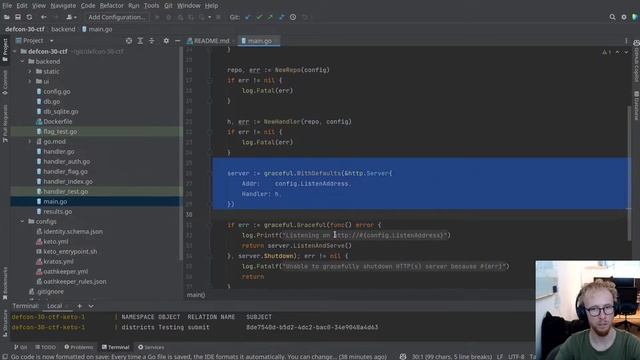
Task: Click the Open folder icon in the toolbar
Action: coord(7,17)
